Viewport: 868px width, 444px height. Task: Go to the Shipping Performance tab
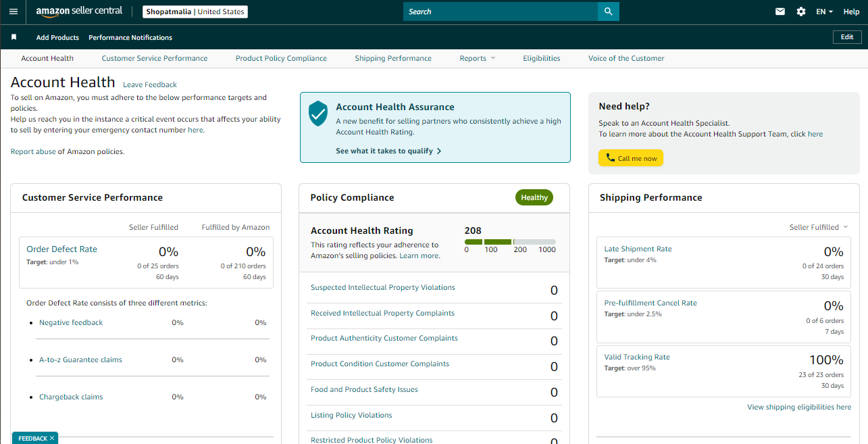coord(393,58)
